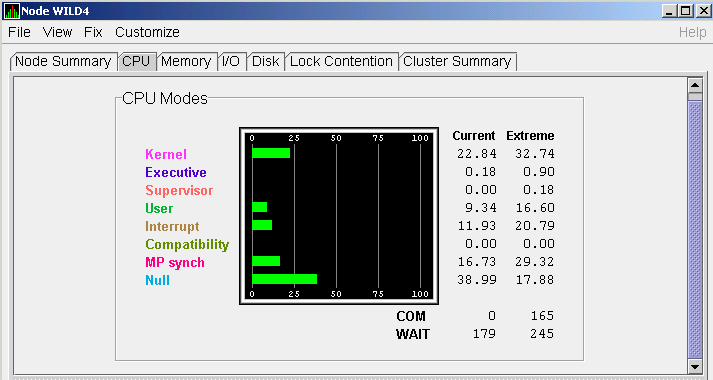Click the green Kernel mode bar
The image size is (713, 380).
click(x=271, y=153)
